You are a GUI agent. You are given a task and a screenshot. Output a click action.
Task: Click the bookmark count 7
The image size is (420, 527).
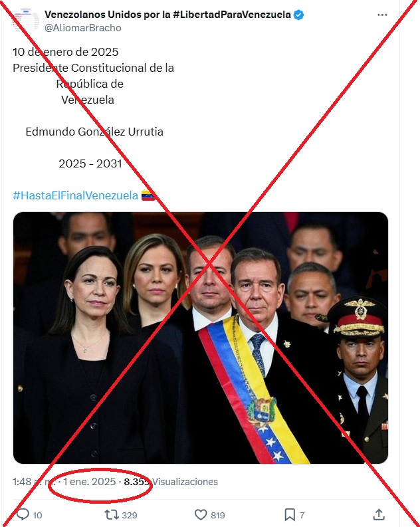[302, 515]
